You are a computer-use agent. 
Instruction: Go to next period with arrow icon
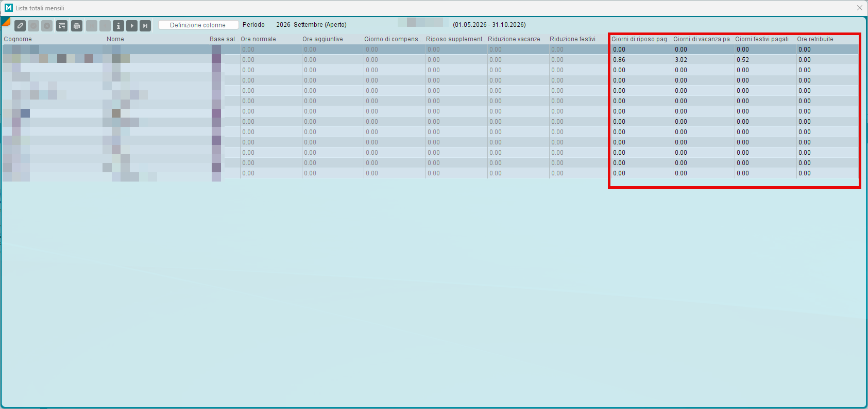tap(132, 25)
